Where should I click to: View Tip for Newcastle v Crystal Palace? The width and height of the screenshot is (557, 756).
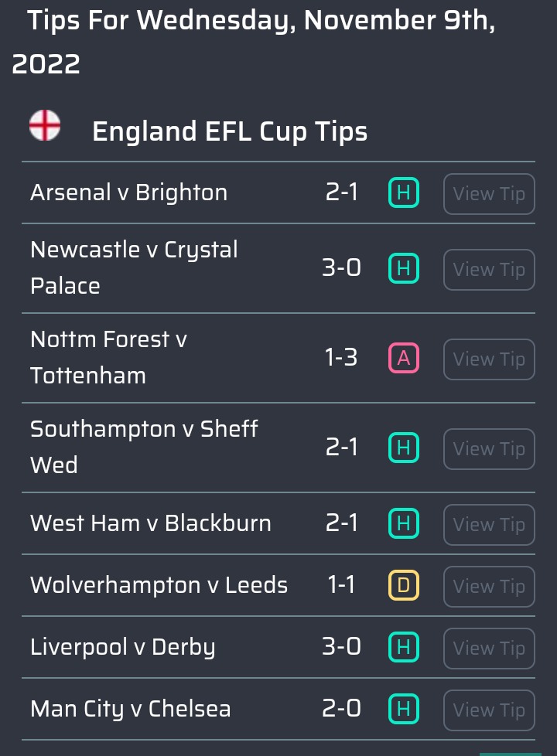tap(489, 270)
